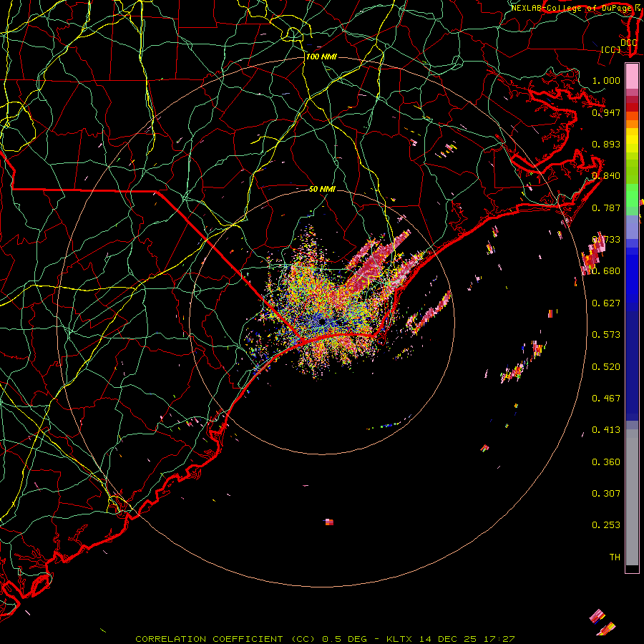This screenshot has width=644, height=644.
Task: Select the 0.893 scale value
Action: (x=606, y=144)
